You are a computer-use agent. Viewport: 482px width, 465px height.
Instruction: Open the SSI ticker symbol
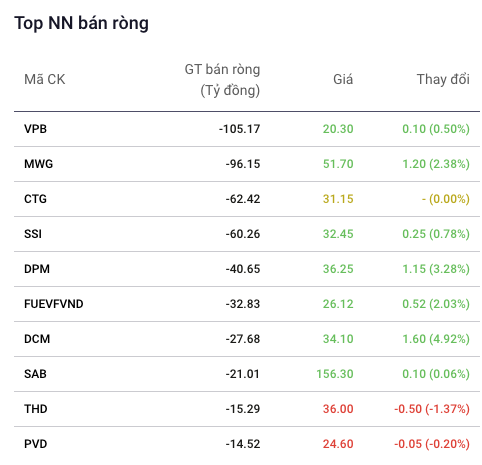[33, 234]
